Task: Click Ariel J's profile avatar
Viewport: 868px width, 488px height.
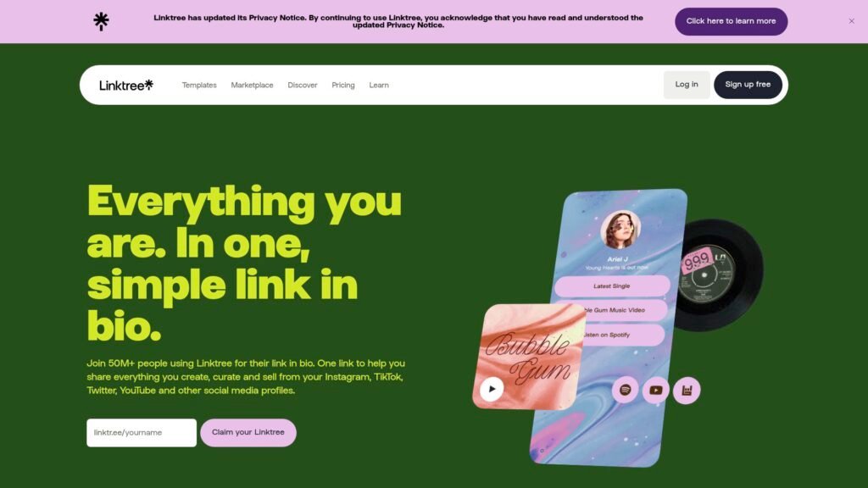Action: click(620, 229)
